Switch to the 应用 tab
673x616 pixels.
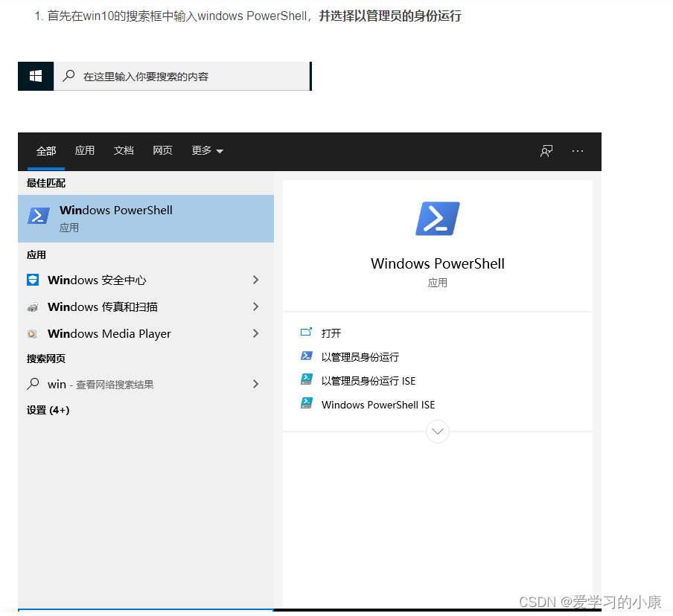pyautogui.click(x=85, y=150)
